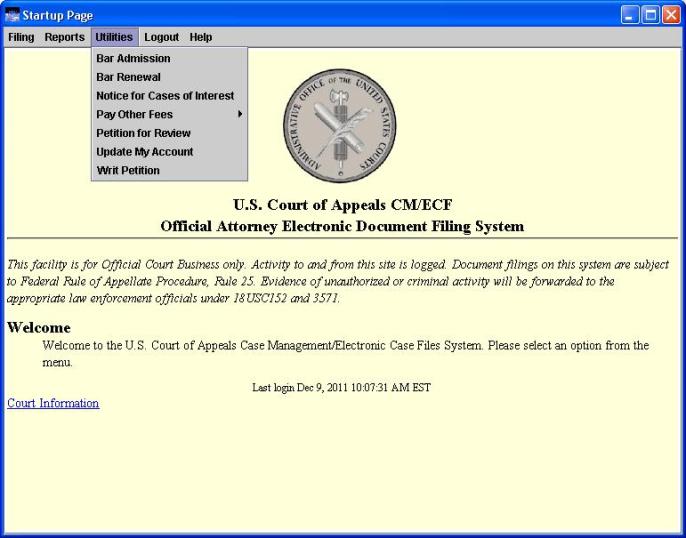Screen dimensions: 686x538
Task: Click the U.S. Court of Appeals CM/ECF title
Action: click(x=343, y=205)
